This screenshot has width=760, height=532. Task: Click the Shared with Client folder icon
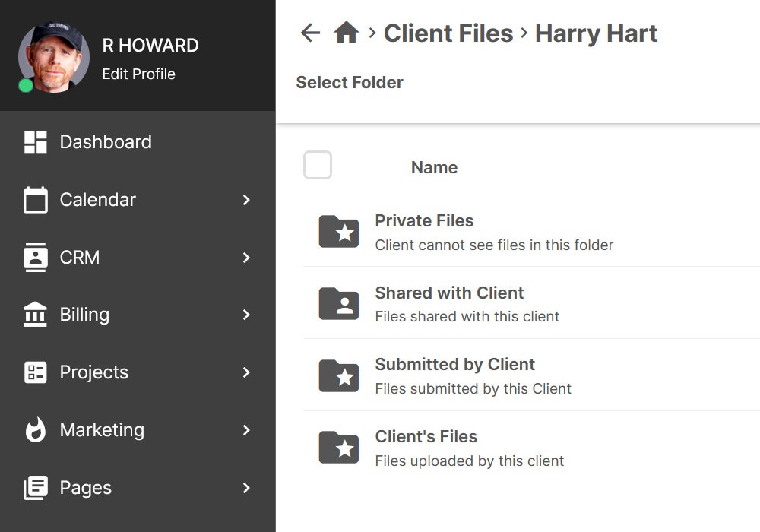click(x=338, y=304)
